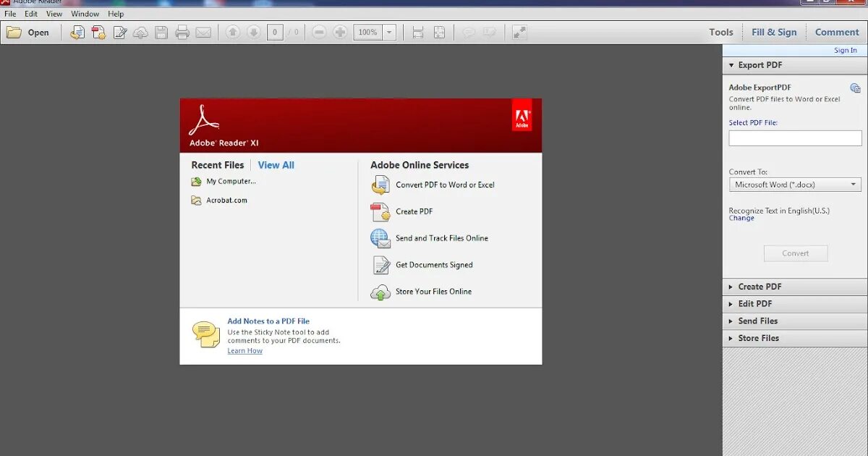Click Send and Track Files Online
The height and width of the screenshot is (456, 868).
click(x=442, y=238)
